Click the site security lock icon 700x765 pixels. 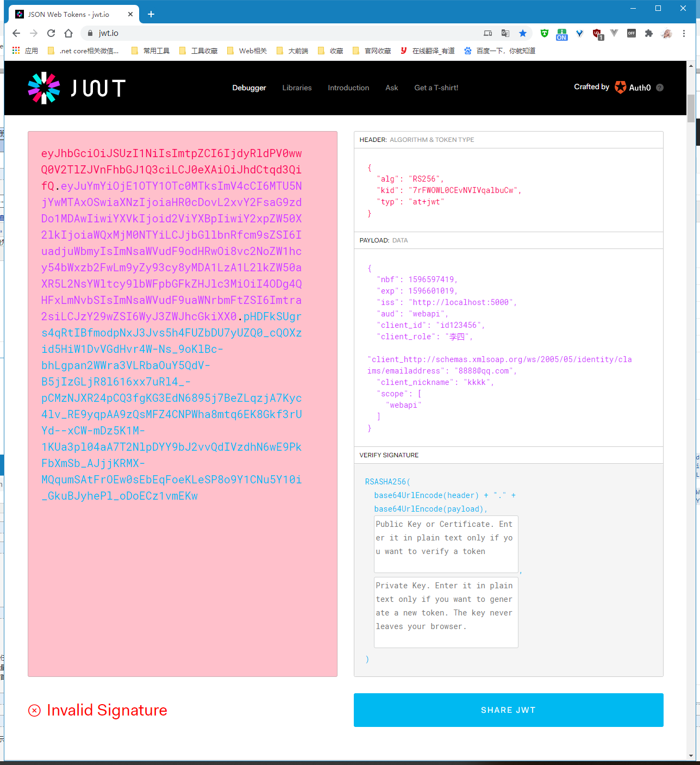point(90,33)
